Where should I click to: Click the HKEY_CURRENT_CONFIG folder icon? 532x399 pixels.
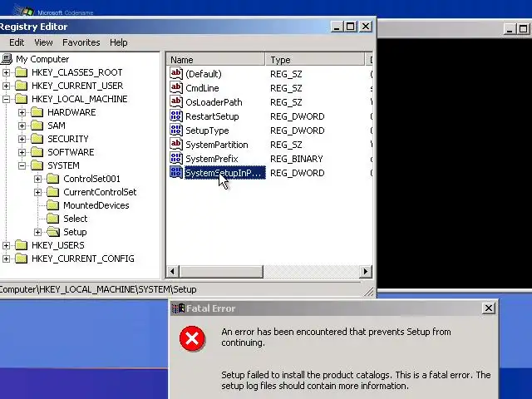click(21, 259)
